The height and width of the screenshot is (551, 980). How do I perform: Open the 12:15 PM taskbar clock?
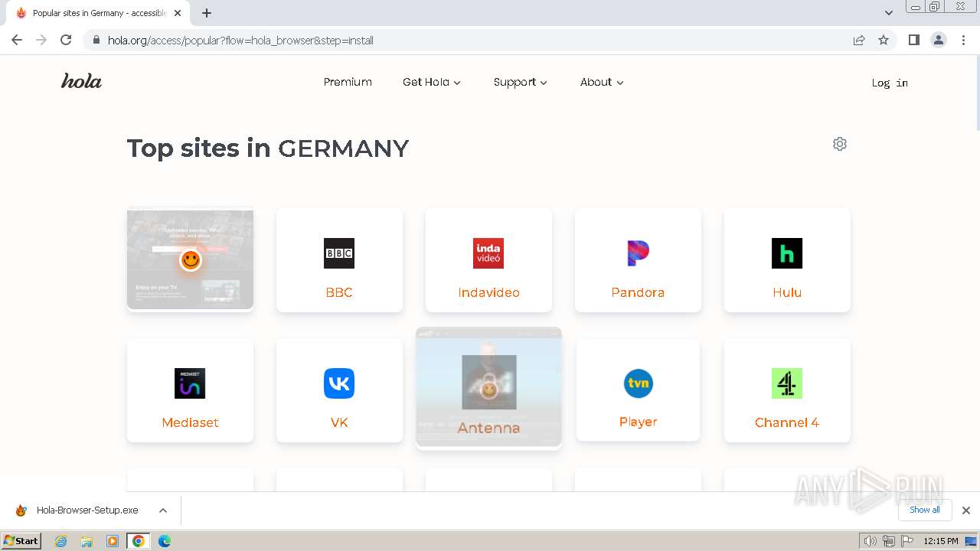pyautogui.click(x=941, y=541)
